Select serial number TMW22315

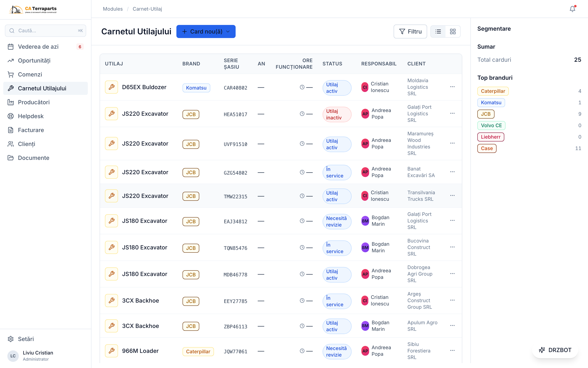(235, 196)
